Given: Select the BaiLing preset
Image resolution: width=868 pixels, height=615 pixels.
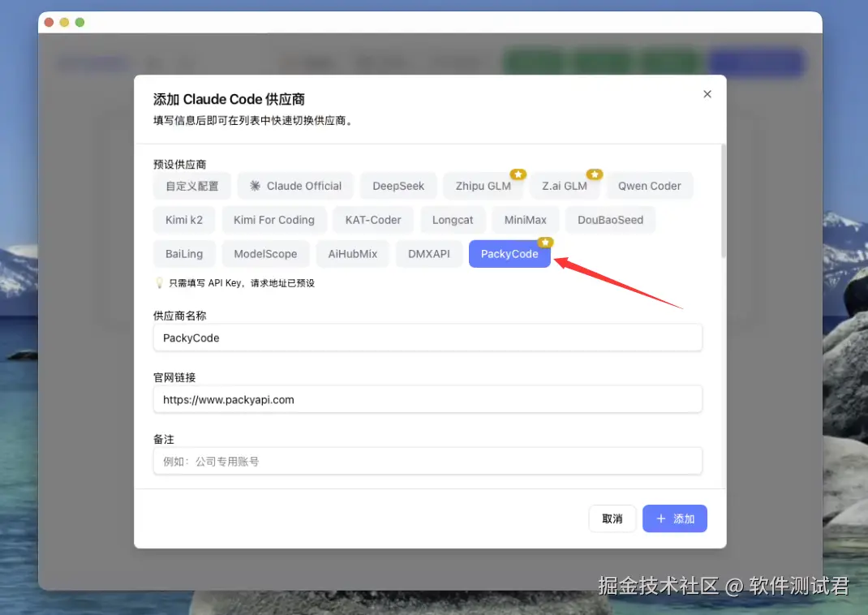Looking at the screenshot, I should 184,254.
